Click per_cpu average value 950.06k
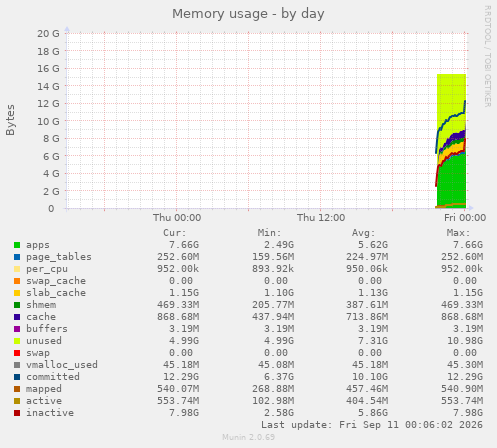The image size is (497, 448). [x=367, y=269]
